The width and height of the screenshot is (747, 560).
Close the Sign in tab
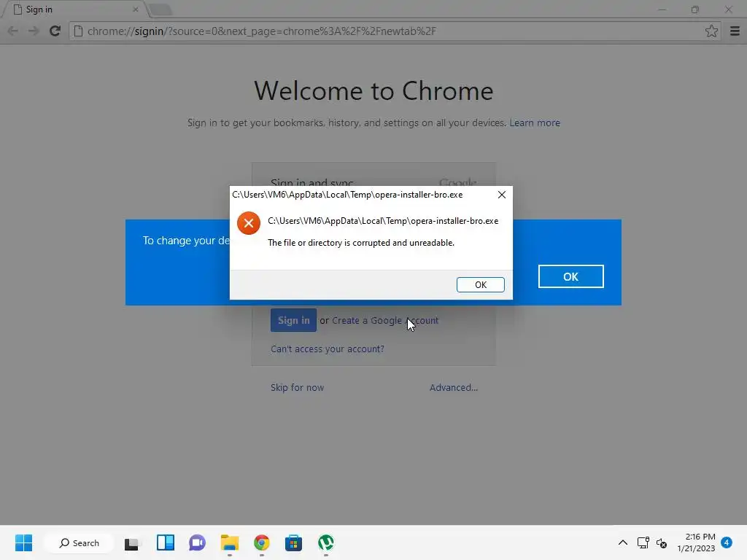pyautogui.click(x=135, y=9)
